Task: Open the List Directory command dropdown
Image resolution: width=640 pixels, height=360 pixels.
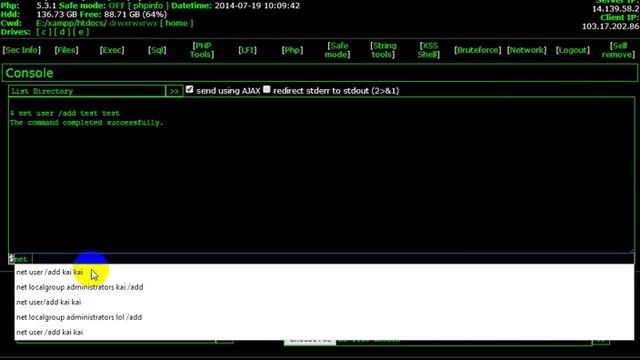Action: [x=87, y=91]
